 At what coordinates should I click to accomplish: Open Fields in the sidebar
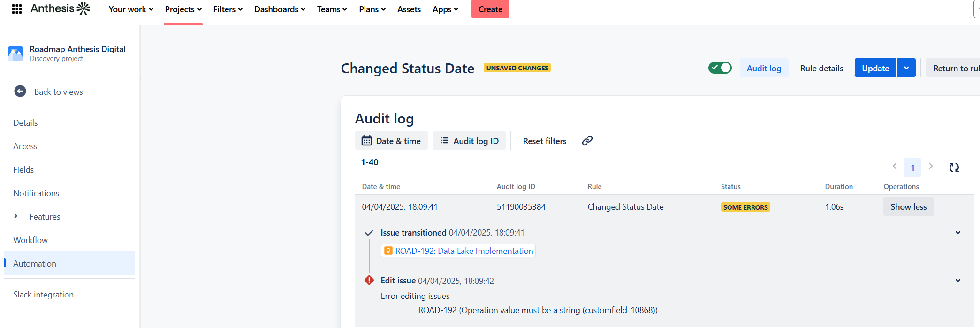pyautogui.click(x=69, y=170)
